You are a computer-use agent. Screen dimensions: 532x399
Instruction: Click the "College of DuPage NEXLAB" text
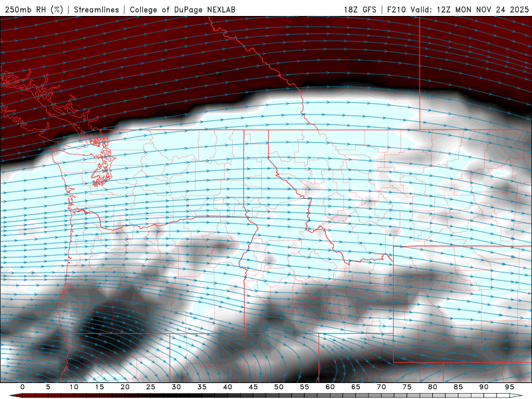182,9
